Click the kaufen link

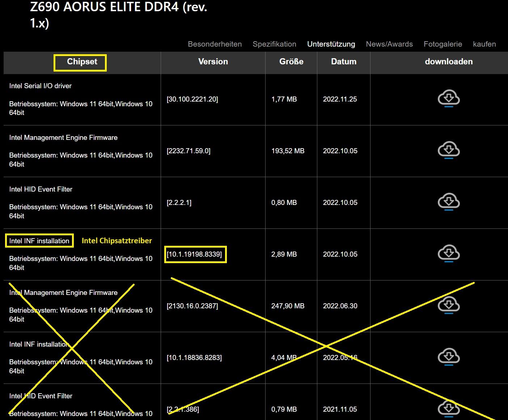pos(484,44)
